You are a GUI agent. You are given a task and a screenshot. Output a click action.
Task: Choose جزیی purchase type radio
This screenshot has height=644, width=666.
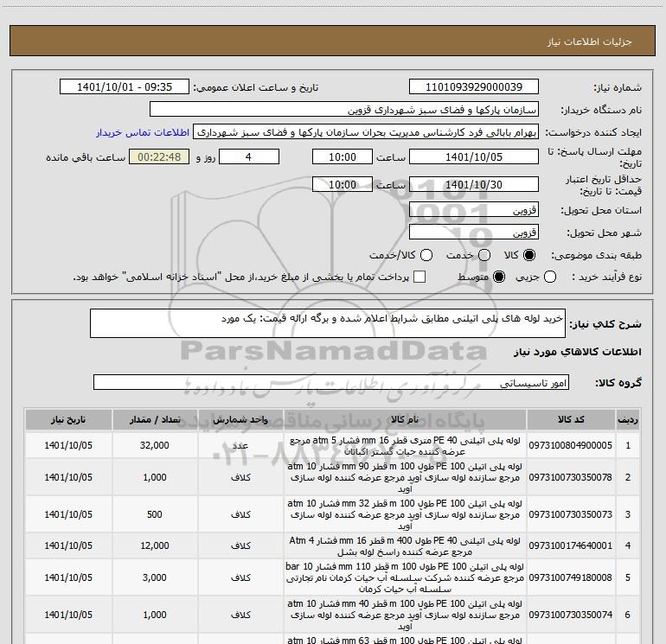549,277
